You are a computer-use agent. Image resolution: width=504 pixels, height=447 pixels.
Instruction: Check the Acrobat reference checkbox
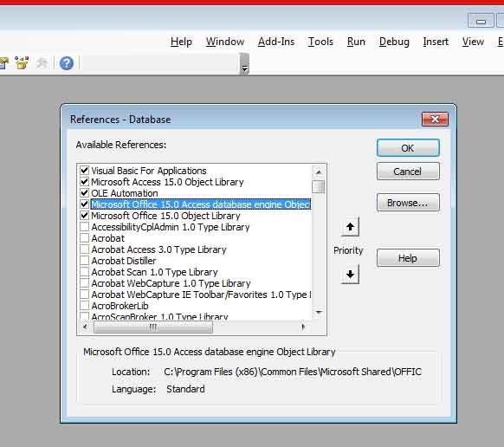(85, 237)
